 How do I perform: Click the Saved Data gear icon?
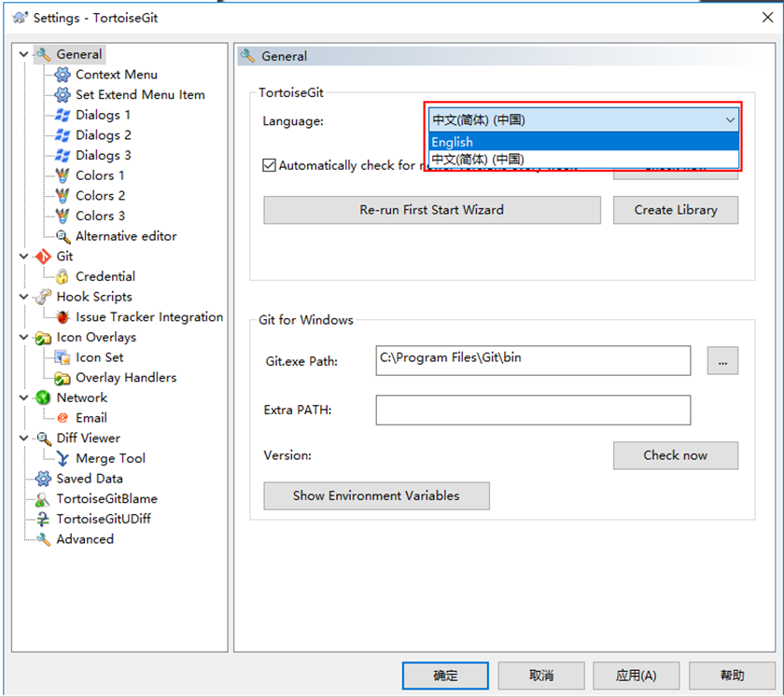point(44,479)
